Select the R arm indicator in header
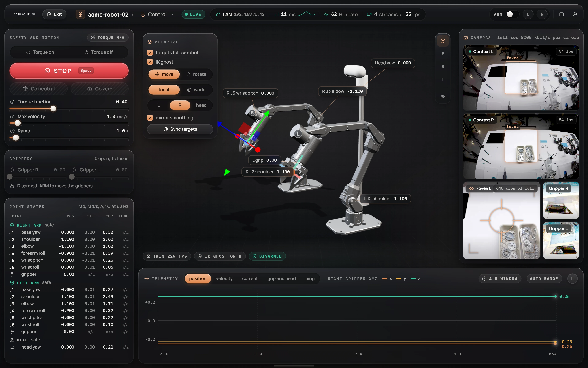Screen dimensions: 588x368 click(542, 14)
